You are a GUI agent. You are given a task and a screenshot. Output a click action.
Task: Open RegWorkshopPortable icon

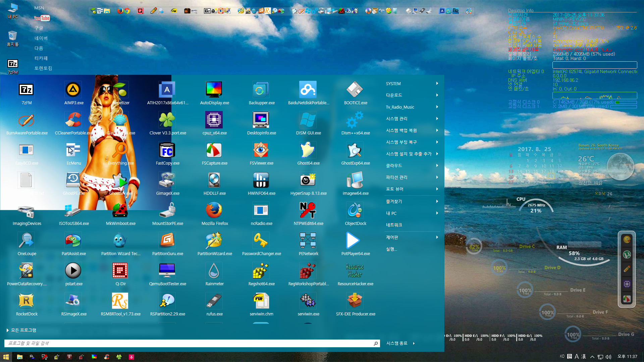(308, 274)
